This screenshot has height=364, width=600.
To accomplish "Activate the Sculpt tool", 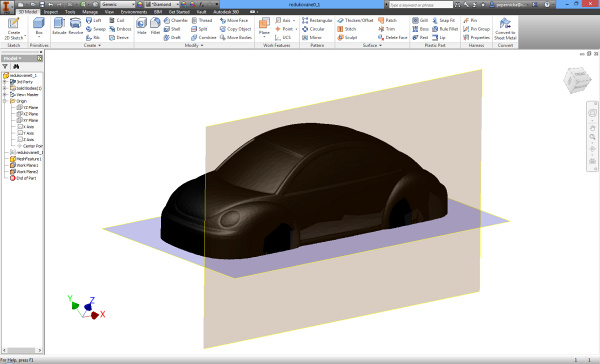I will (347, 38).
